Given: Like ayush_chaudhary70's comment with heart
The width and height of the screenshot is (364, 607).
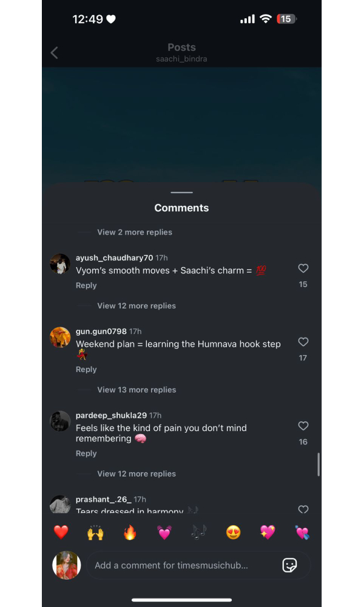Looking at the screenshot, I should pos(303,268).
